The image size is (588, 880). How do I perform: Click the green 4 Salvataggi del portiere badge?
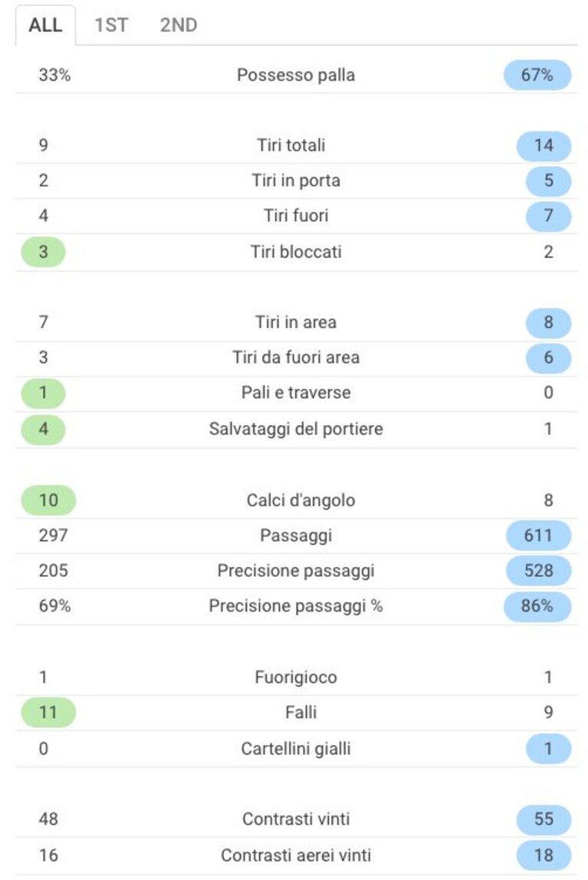pos(43,430)
